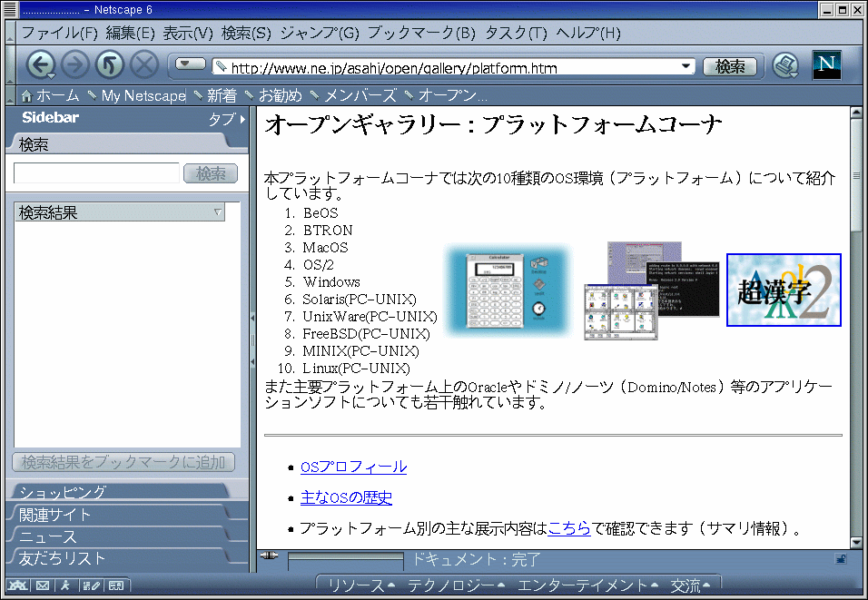Open the URL history dropdown arrow
The image size is (868, 600).
[x=686, y=66]
